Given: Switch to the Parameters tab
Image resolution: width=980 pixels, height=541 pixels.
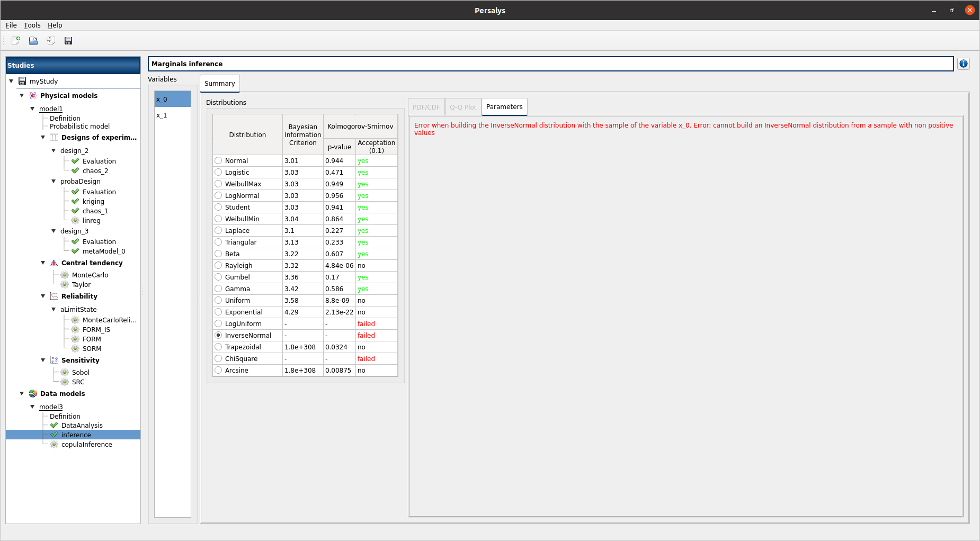Looking at the screenshot, I should [x=504, y=107].
